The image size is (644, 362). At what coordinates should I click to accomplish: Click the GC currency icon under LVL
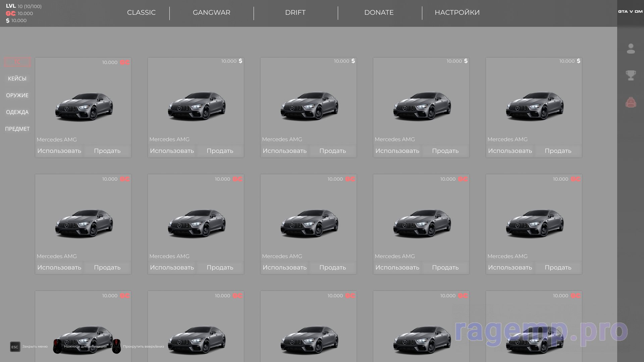point(11,13)
